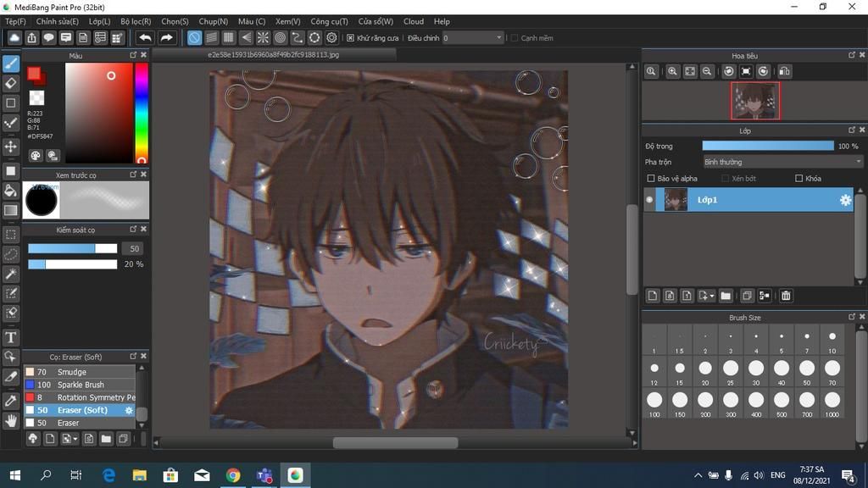Viewport: 868px width, 488px height.
Task: Rotate canvas left in Navigator
Action: [x=729, y=71]
